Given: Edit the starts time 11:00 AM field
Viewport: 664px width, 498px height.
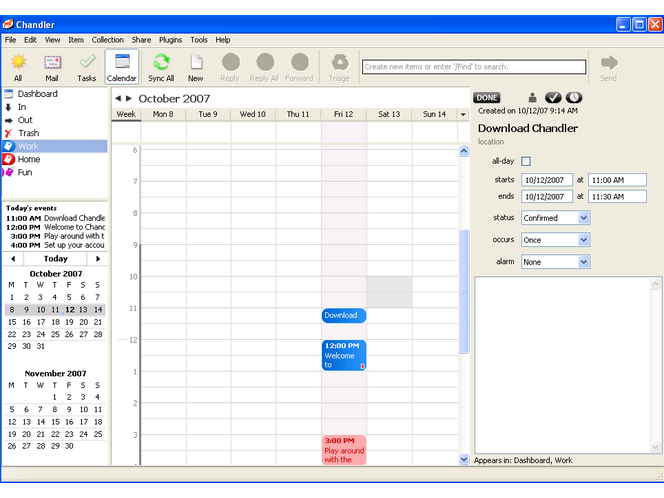Looking at the screenshot, I should [x=617, y=180].
